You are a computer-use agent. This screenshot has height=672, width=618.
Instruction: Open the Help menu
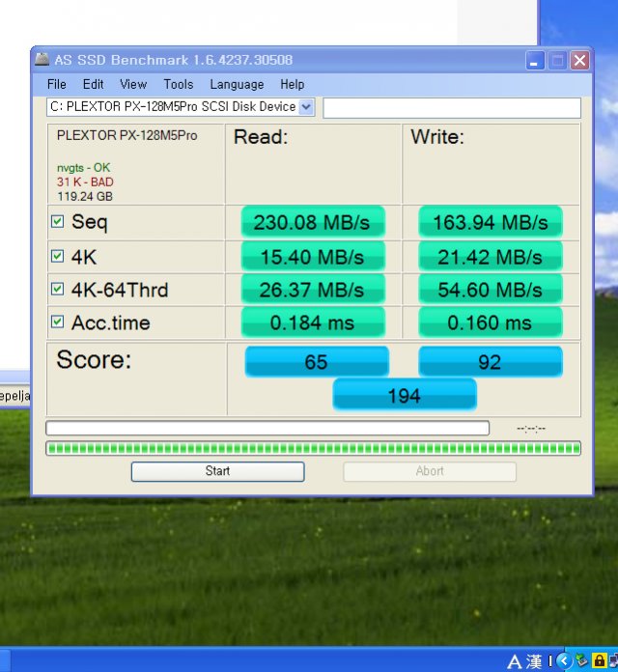[x=293, y=84]
